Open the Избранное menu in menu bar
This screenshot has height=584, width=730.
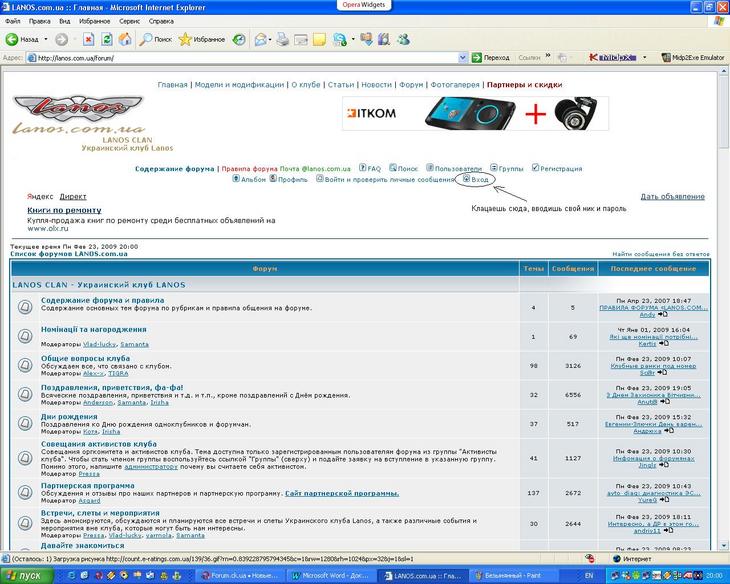click(95, 20)
